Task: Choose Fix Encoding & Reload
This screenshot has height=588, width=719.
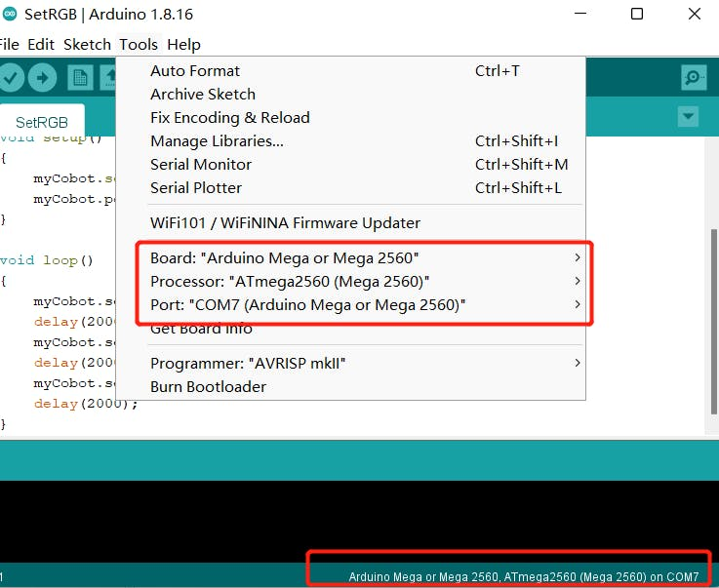Action: click(351, 117)
